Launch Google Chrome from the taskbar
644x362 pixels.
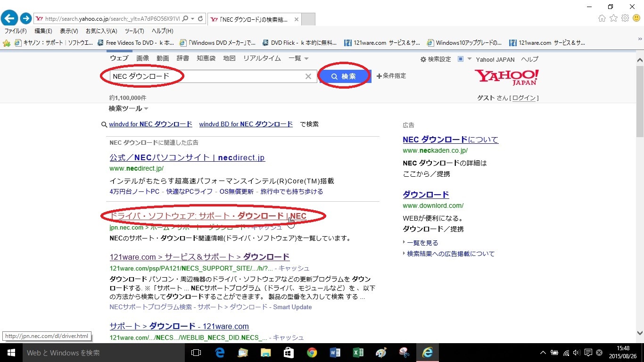312,353
